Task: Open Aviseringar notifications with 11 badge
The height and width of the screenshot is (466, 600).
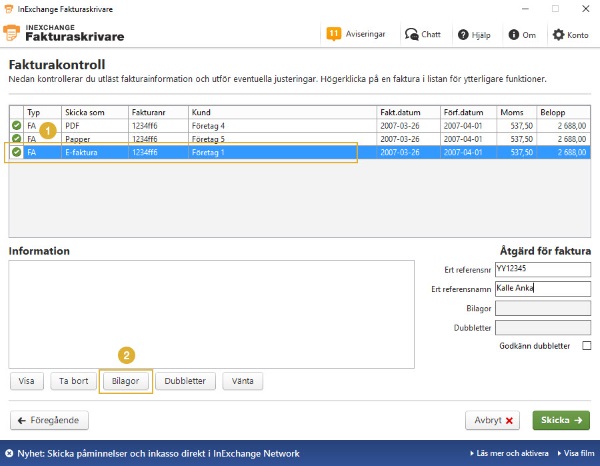Action: pyautogui.click(x=355, y=34)
